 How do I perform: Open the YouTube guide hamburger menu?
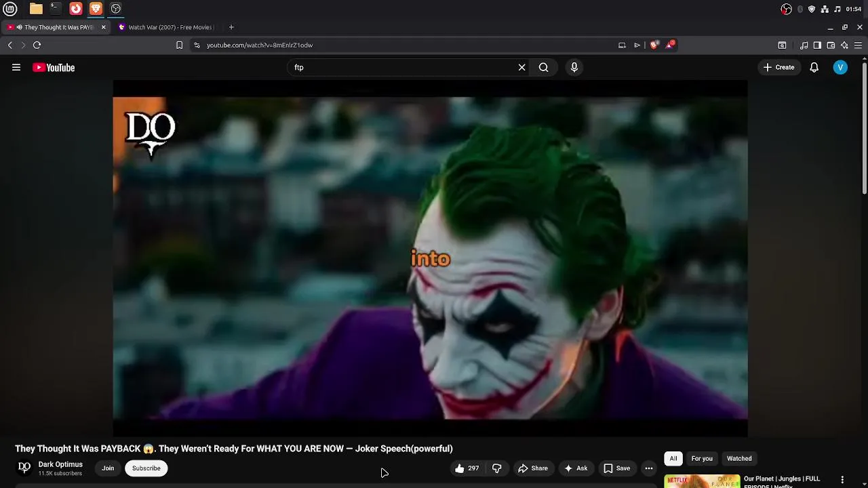coord(16,67)
